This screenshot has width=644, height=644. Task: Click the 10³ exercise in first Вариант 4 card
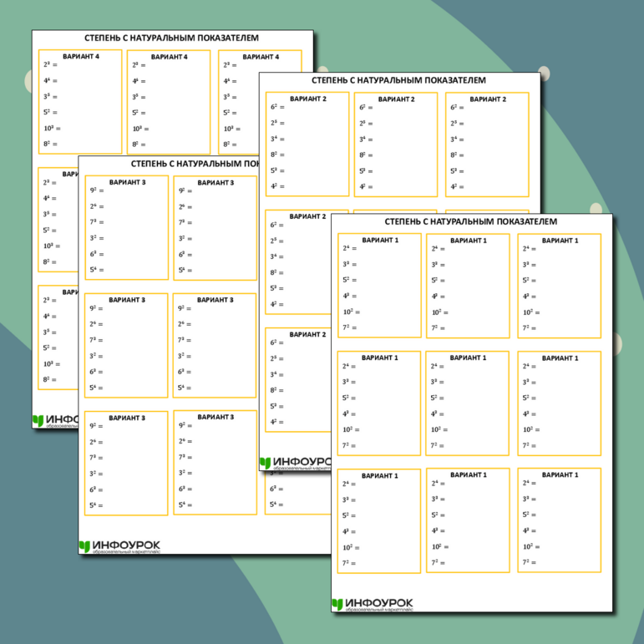click(x=51, y=128)
